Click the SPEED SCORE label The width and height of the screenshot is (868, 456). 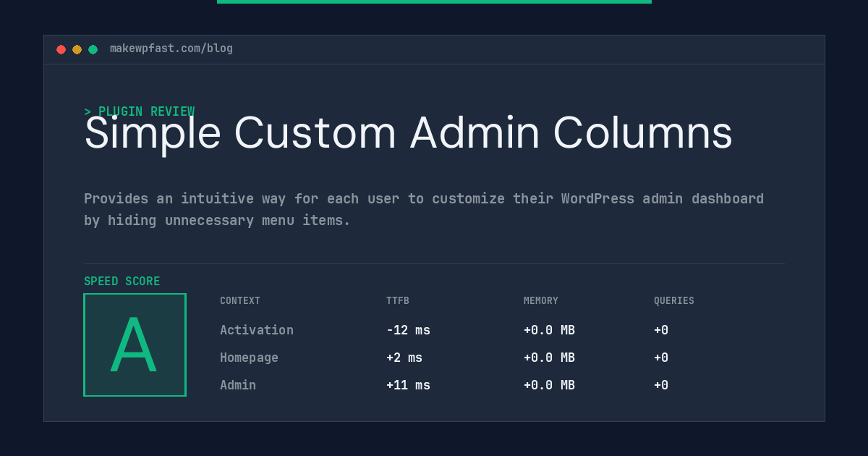click(x=122, y=282)
